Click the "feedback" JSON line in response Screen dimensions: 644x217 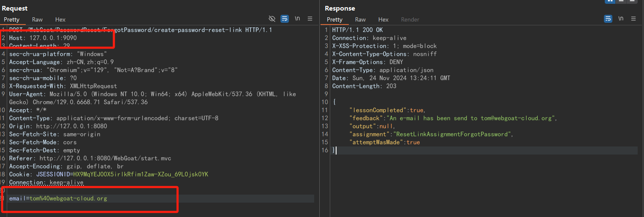pos(453,118)
